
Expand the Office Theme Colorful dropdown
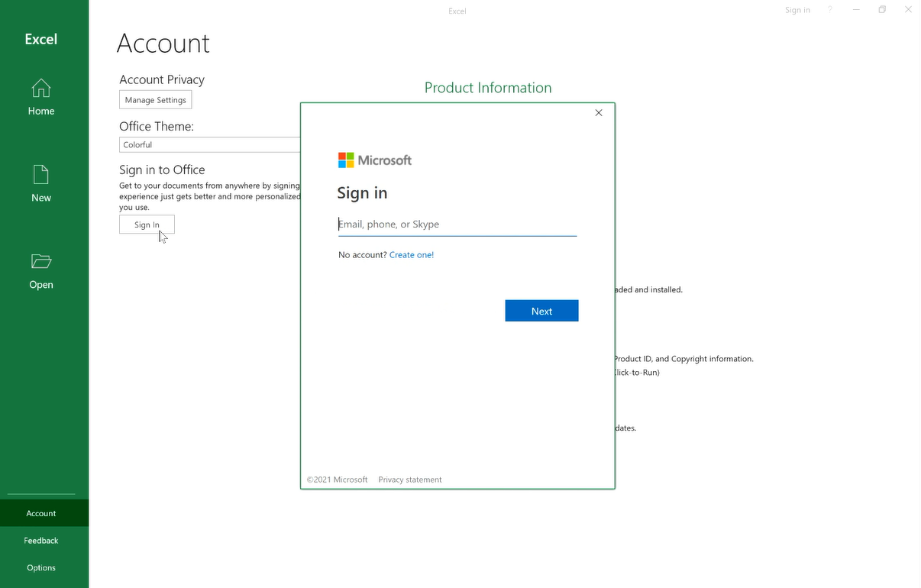[210, 145]
